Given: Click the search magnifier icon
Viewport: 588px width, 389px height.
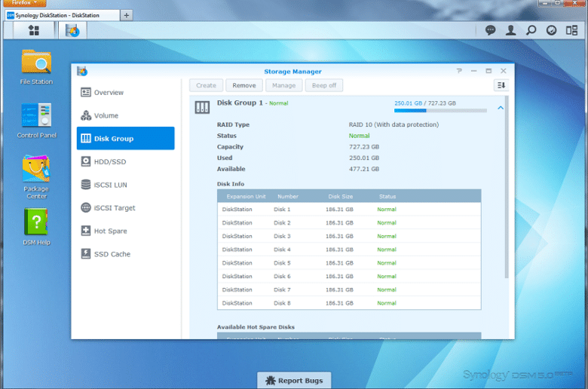Looking at the screenshot, I should click(x=531, y=30).
